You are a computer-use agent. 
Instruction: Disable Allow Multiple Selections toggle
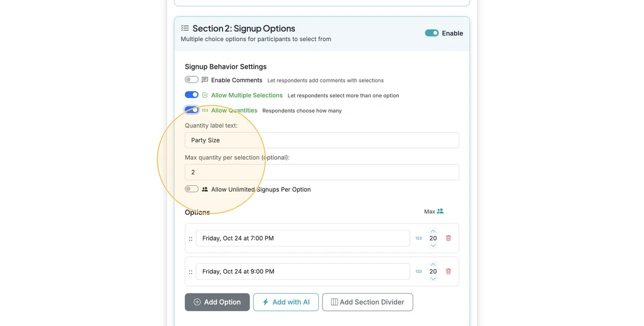point(192,95)
